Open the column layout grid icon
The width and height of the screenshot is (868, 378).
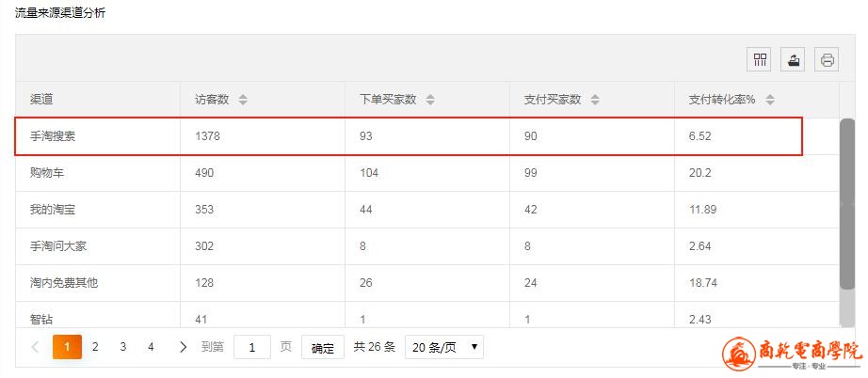[x=760, y=59]
